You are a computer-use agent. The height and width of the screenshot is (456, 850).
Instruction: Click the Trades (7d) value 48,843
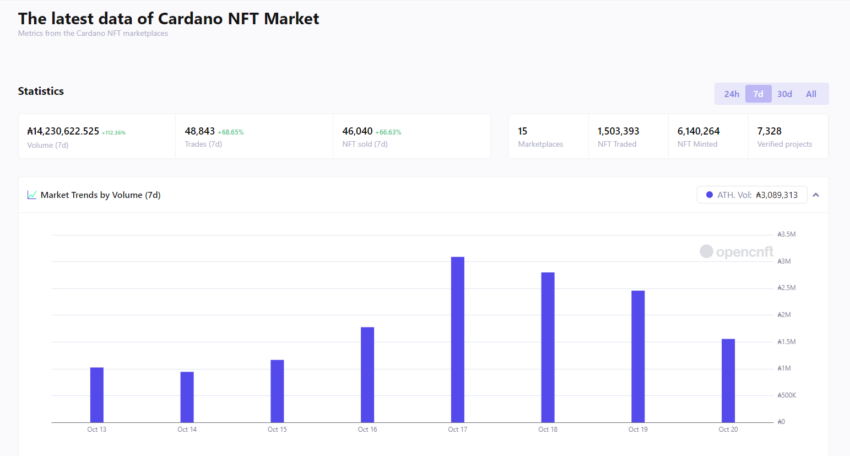pos(199,131)
